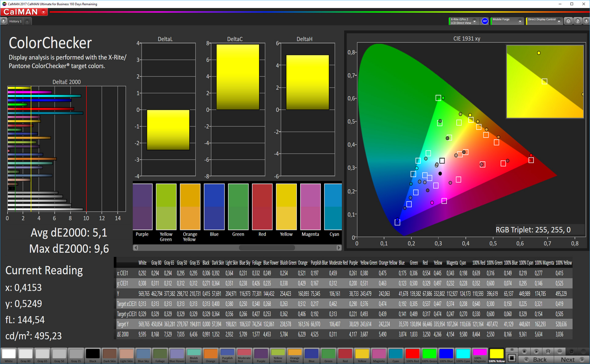Switch to the History 1 tab
This screenshot has width=590, height=364.
[x=15, y=21]
